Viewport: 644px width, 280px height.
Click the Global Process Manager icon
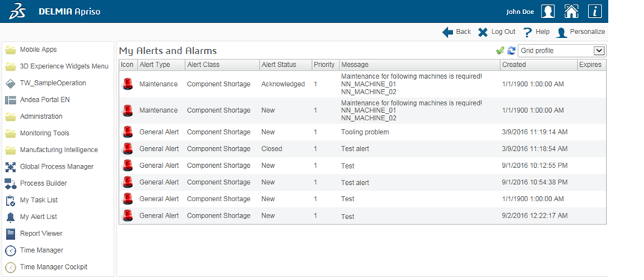[x=10, y=167]
